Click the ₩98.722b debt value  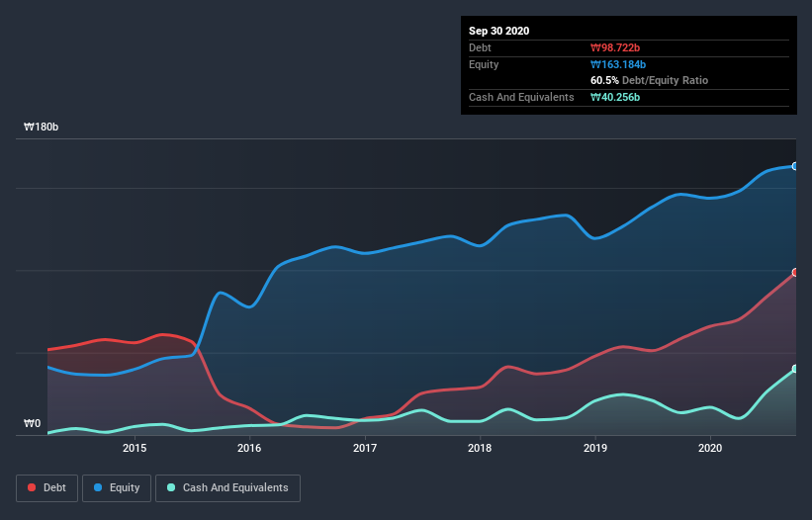(x=615, y=47)
